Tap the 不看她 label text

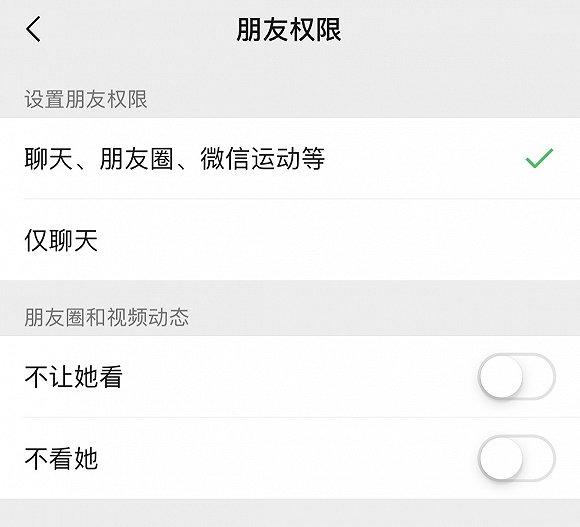(61, 459)
